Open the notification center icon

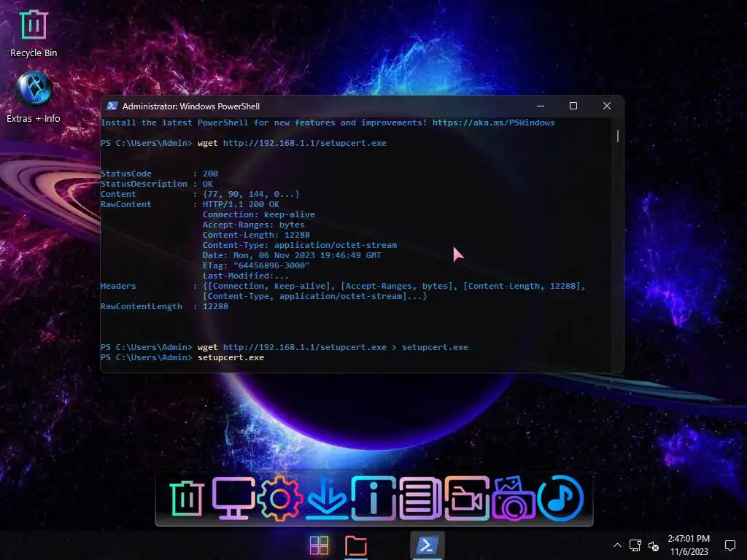coord(729,545)
